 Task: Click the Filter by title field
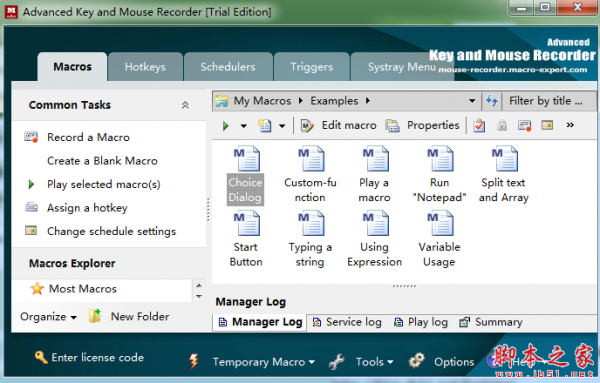tap(548, 101)
